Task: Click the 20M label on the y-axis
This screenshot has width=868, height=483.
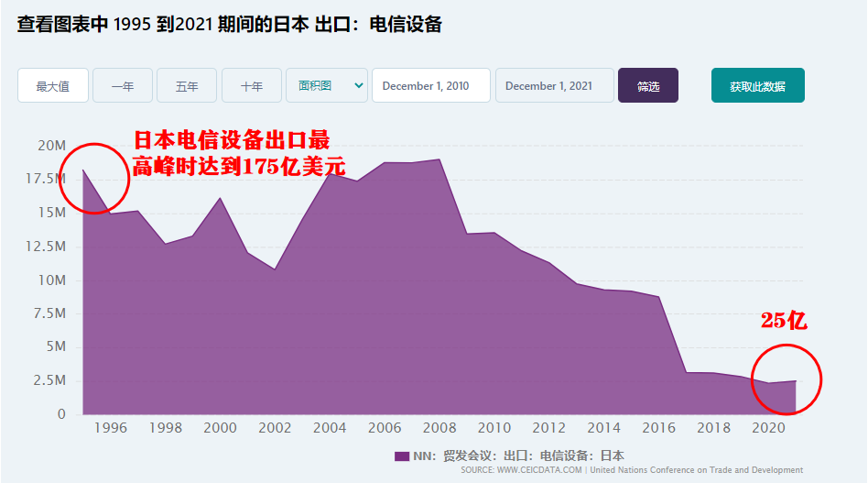Action: click(51, 146)
